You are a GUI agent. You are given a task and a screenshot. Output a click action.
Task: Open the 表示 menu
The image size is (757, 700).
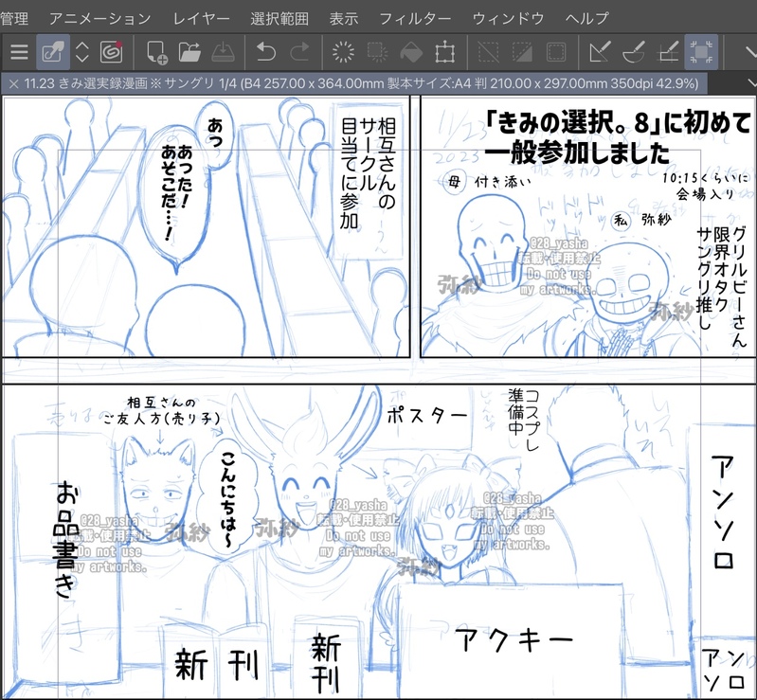(x=344, y=18)
